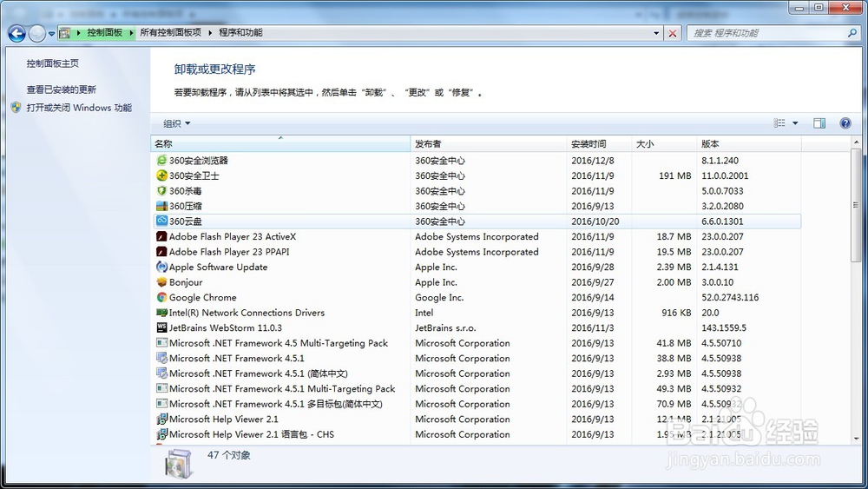Expand the arrow after 所有控制面板项 breadcrumb

(210, 33)
